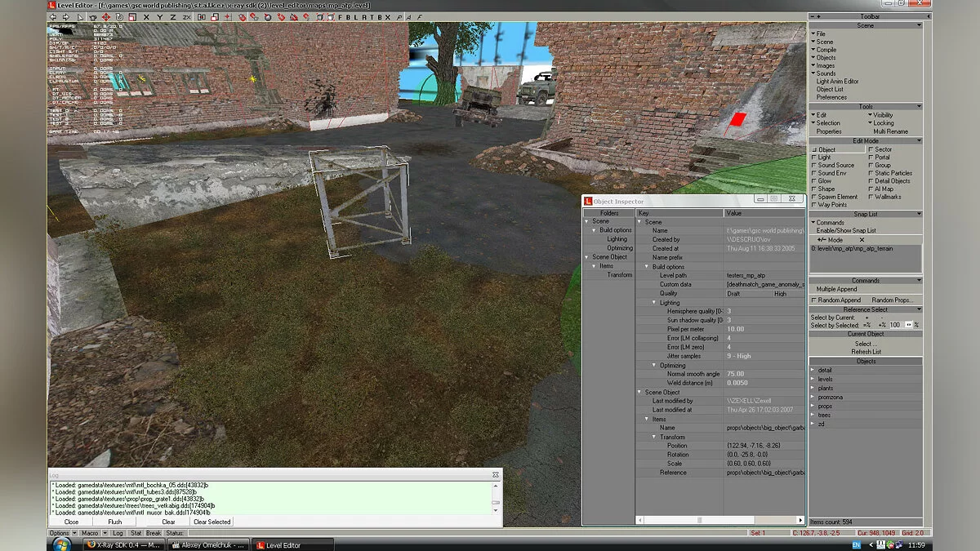Toggle the Z axis constraint
Viewport: 980px width, 551px height.
[172, 16]
